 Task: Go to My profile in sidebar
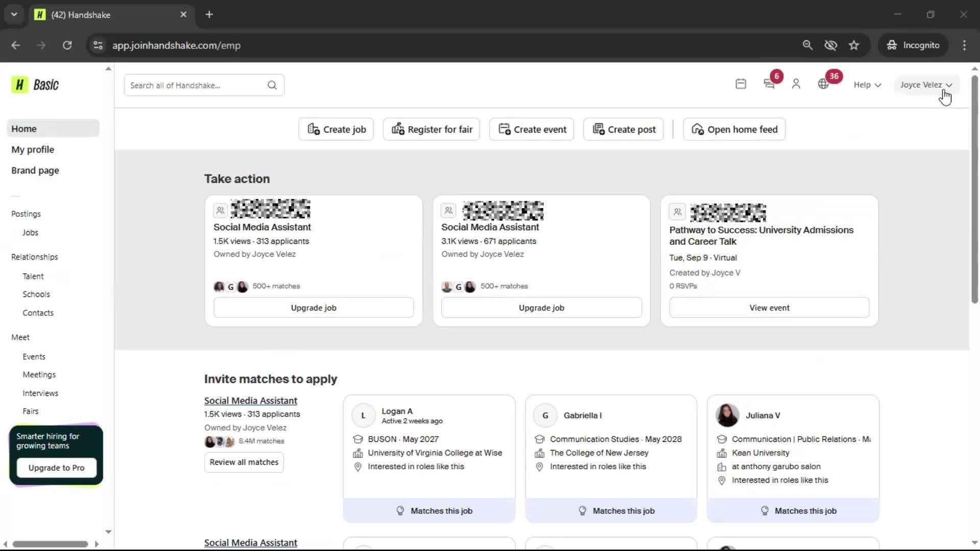click(33, 149)
